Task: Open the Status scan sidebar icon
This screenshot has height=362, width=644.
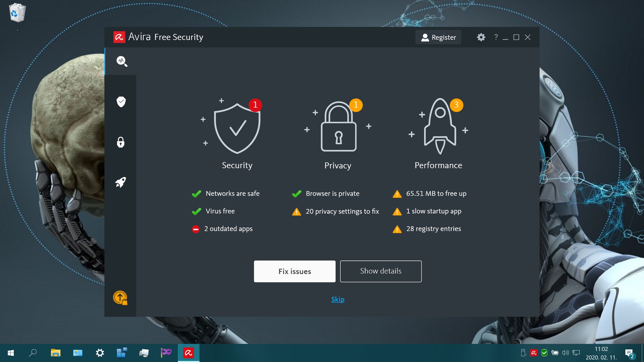Action: [x=122, y=61]
